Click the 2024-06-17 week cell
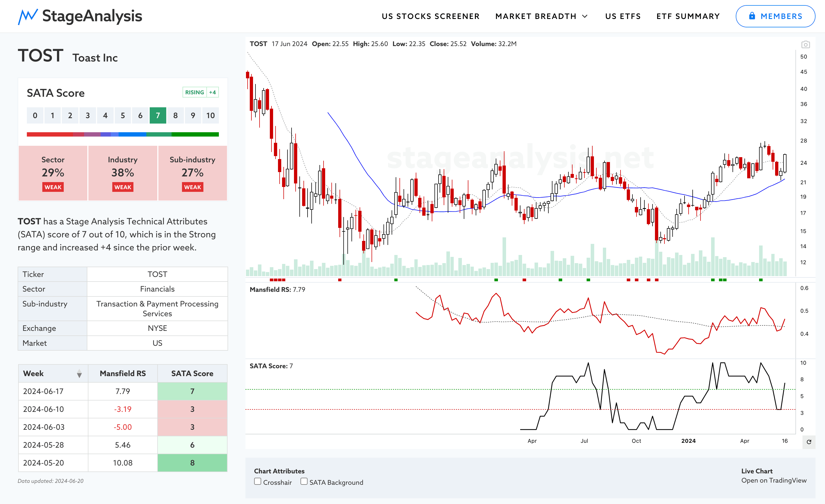 click(x=53, y=391)
